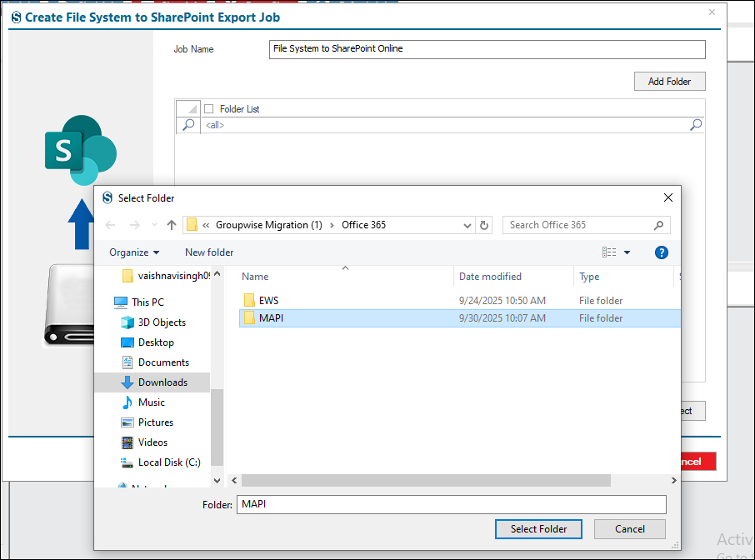Click the Add Folder button
This screenshot has height=560, width=755.
pyautogui.click(x=669, y=82)
